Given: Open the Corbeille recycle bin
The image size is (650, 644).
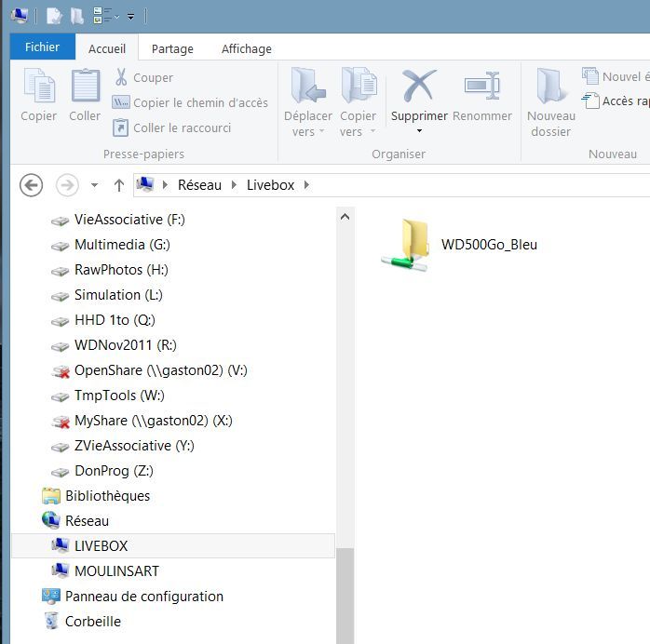Looking at the screenshot, I should click(x=92, y=621).
